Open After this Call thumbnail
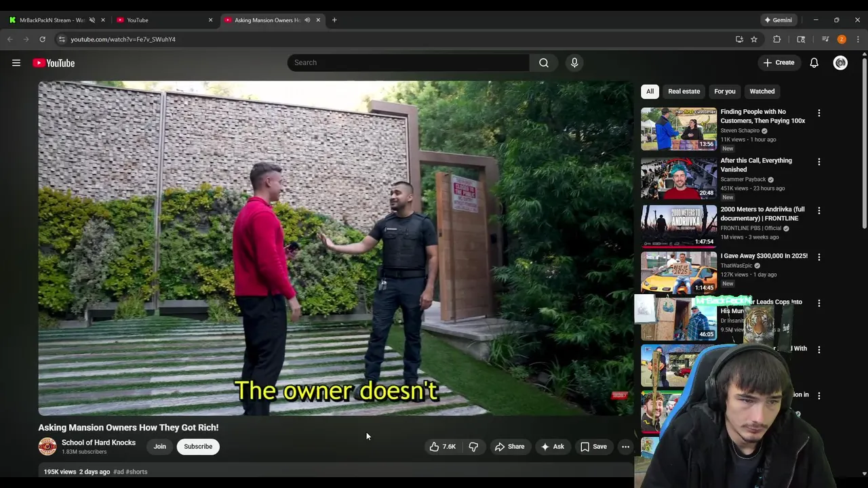The height and width of the screenshot is (488, 868). (x=679, y=178)
